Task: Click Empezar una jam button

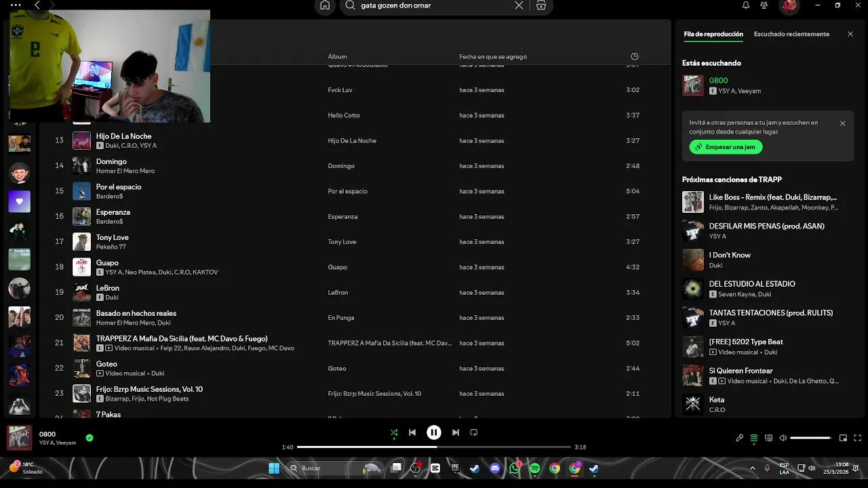Action: (726, 147)
